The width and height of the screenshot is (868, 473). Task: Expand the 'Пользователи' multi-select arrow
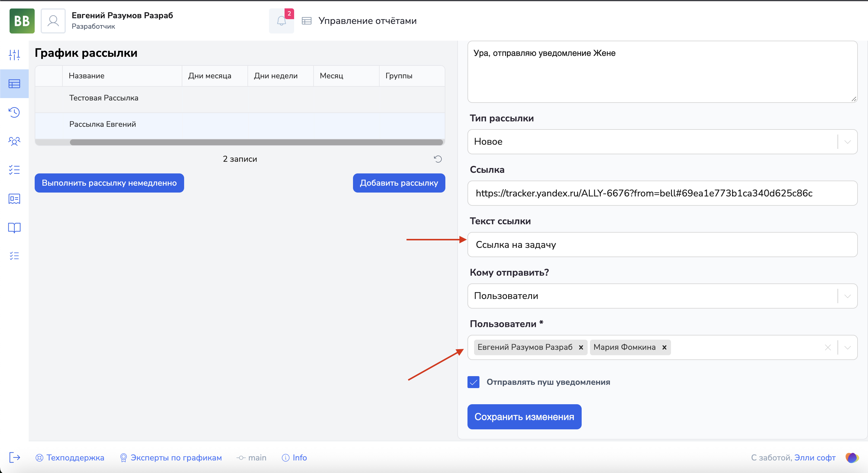pos(847,347)
